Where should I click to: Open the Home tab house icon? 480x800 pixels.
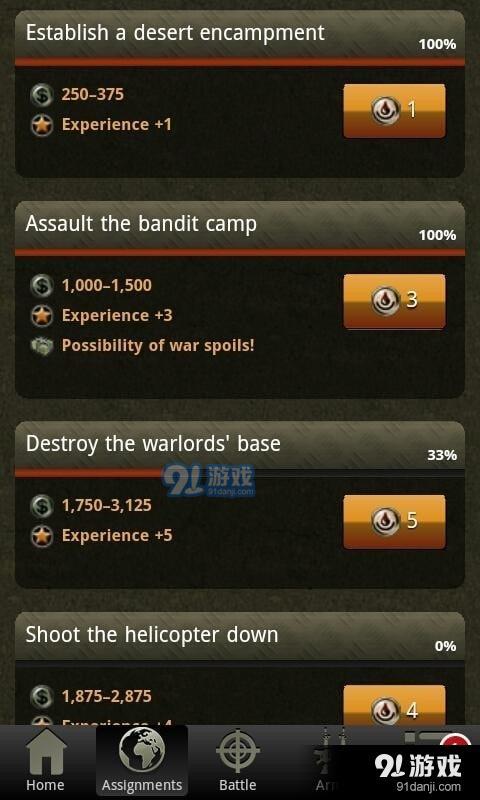(45, 753)
